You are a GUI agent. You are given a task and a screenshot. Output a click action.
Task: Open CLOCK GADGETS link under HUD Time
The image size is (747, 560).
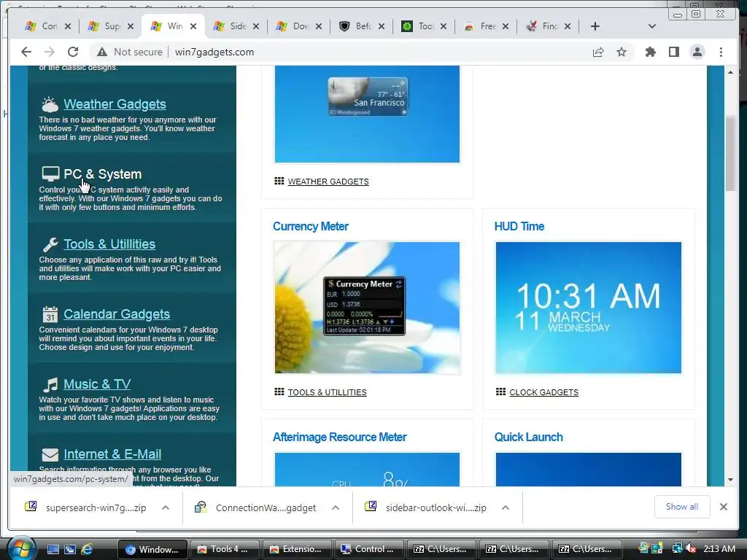point(544,392)
